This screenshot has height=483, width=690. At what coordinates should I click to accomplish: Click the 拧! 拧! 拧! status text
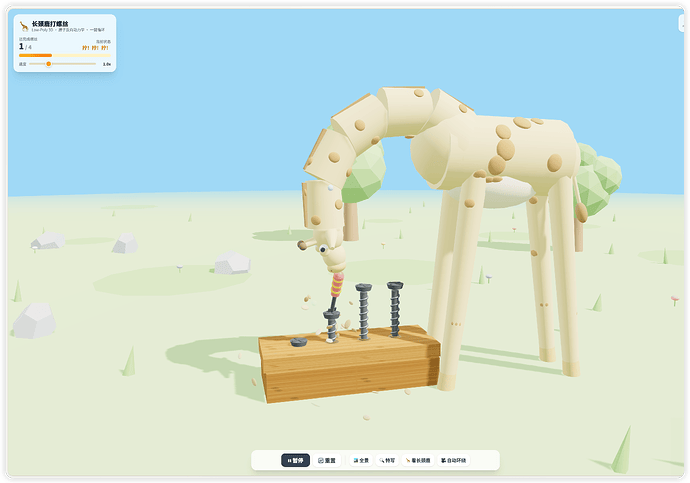point(95,48)
